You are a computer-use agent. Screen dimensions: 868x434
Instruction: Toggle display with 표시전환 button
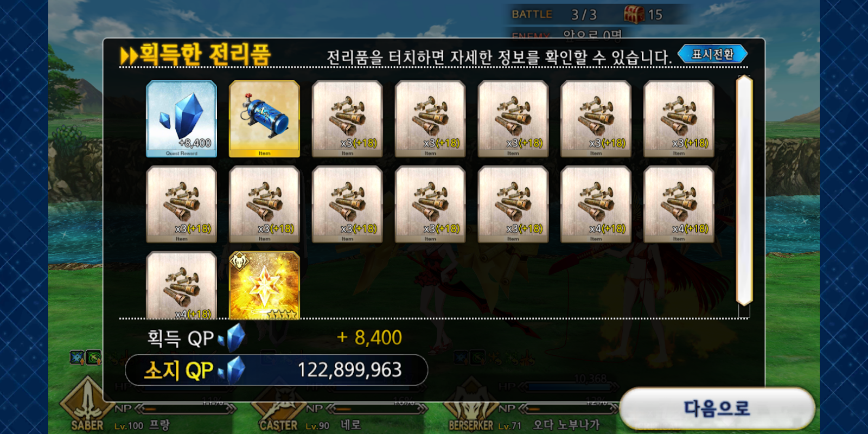tap(712, 54)
